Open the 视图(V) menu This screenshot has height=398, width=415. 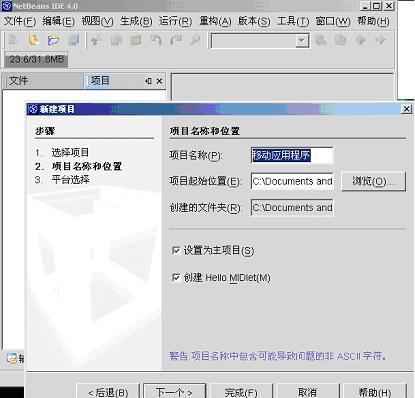pos(97,21)
